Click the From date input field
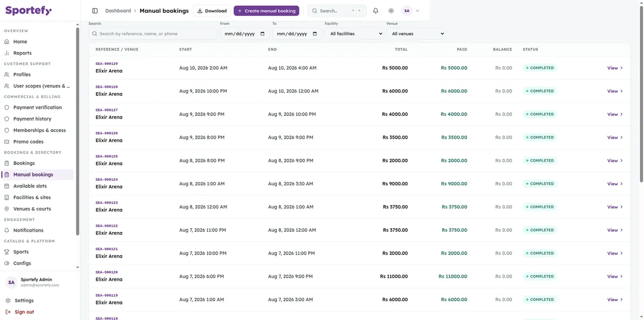644x320 pixels. point(244,33)
